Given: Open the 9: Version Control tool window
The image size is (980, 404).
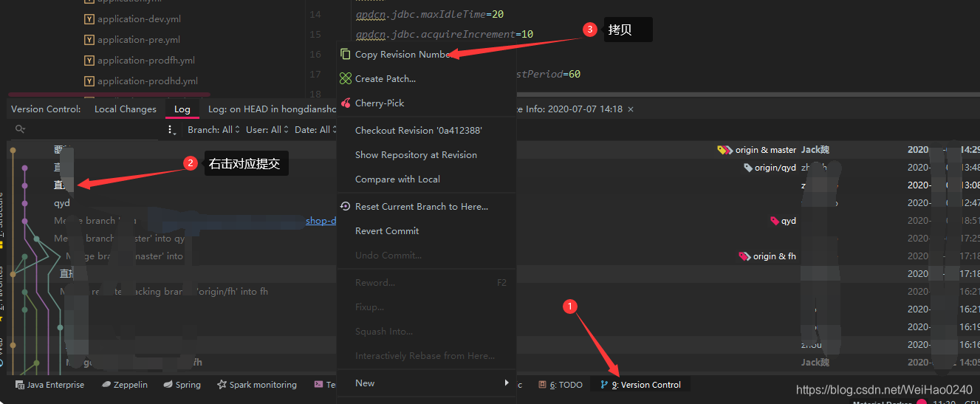Looking at the screenshot, I should tap(640, 385).
